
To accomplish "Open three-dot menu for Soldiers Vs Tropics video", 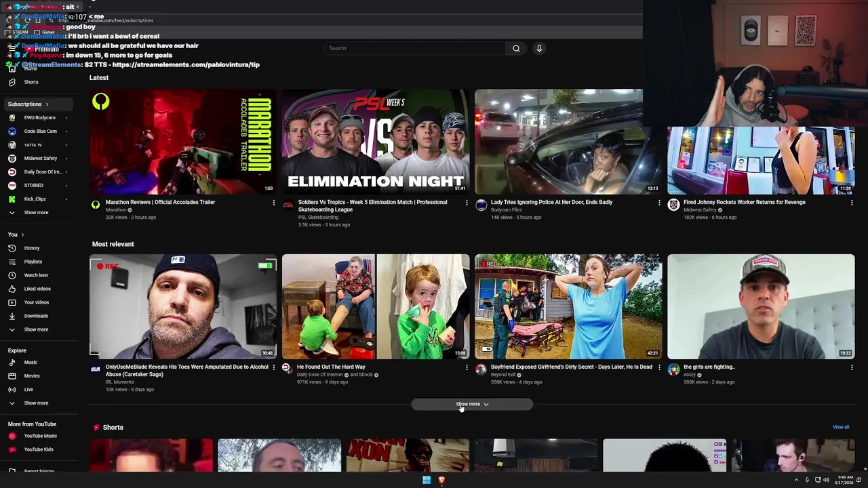I will [x=467, y=203].
